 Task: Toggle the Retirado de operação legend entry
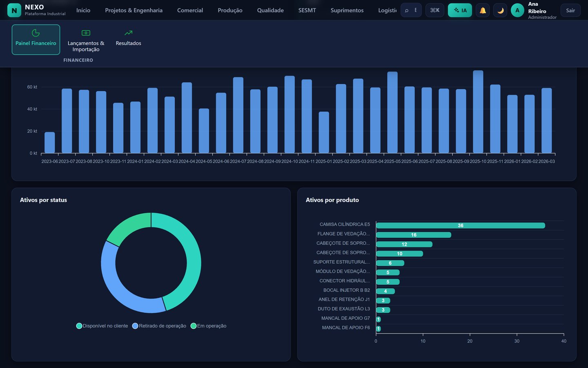pos(159,326)
